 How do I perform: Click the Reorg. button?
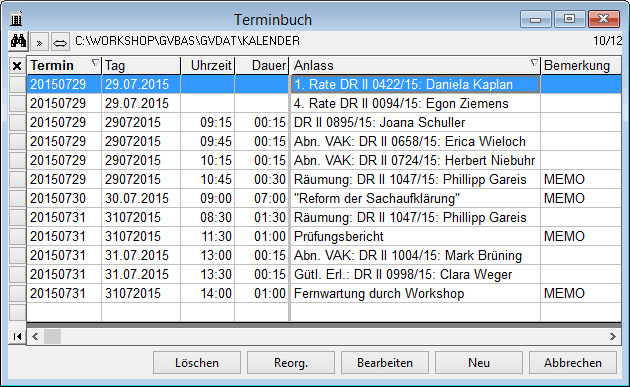pyautogui.click(x=291, y=363)
